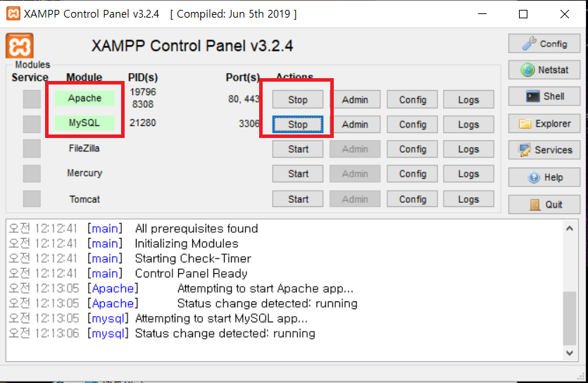Click MySQL port 3306
Image resolution: width=588 pixels, height=383 pixels.
249,124
